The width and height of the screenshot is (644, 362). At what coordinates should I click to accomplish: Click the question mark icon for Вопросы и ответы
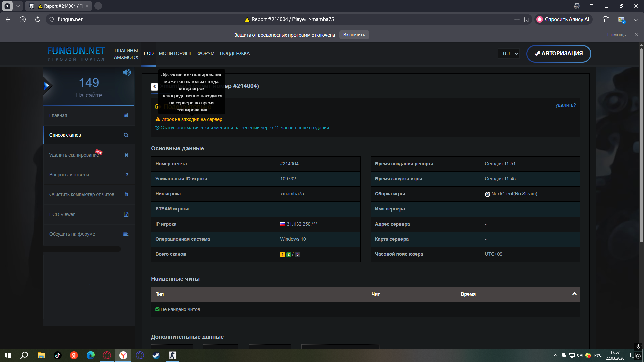[127, 175]
